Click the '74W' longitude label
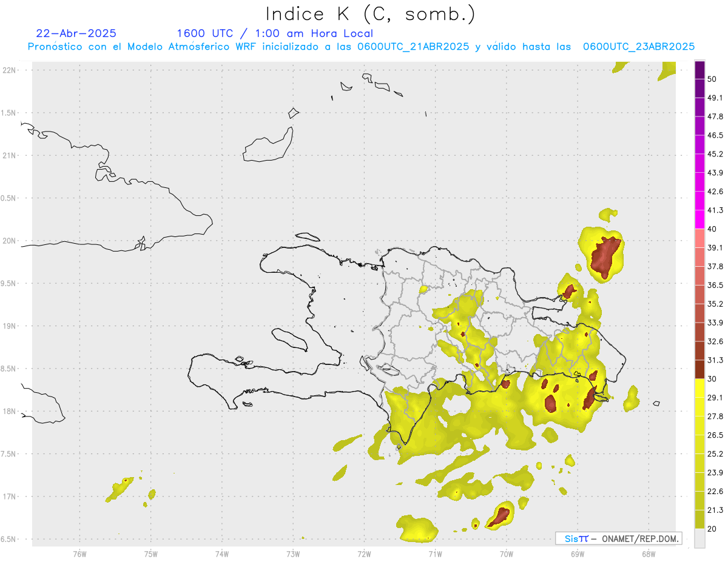The height and width of the screenshot is (562, 728). (x=222, y=554)
